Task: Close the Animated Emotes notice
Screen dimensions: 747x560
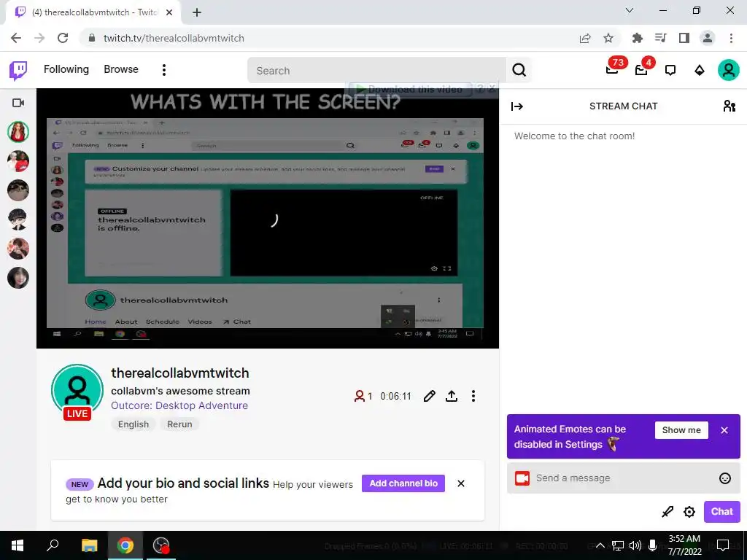Action: [x=724, y=430]
